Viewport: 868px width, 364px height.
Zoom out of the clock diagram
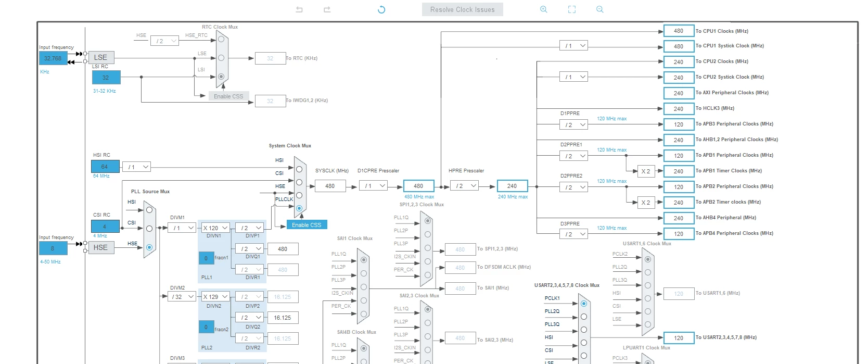[600, 9]
